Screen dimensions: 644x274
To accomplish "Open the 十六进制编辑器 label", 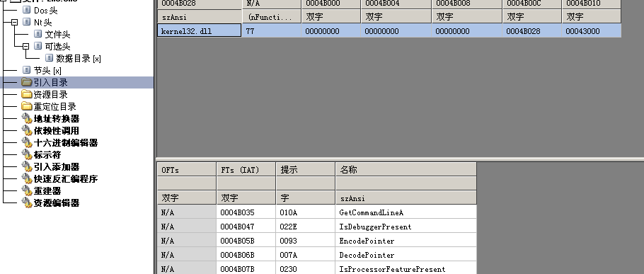I will (65, 142).
